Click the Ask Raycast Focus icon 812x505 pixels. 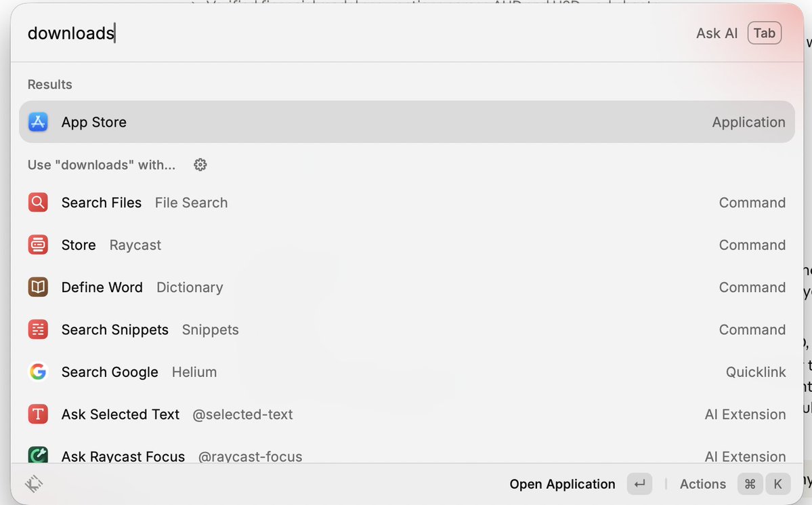[38, 454]
